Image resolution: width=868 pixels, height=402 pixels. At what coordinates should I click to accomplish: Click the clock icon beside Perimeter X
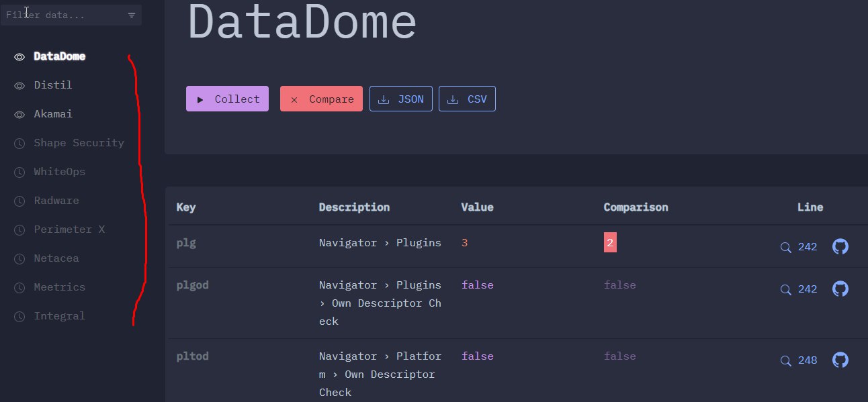point(19,230)
